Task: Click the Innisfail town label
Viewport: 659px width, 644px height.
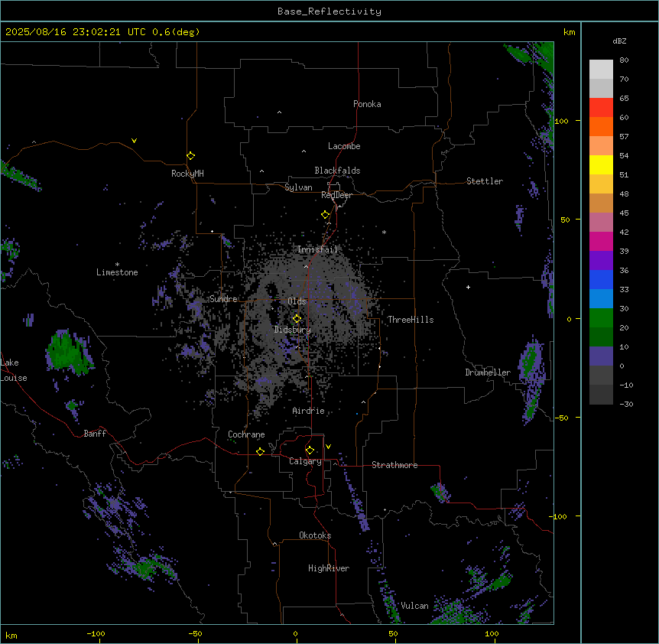Action: click(317, 249)
